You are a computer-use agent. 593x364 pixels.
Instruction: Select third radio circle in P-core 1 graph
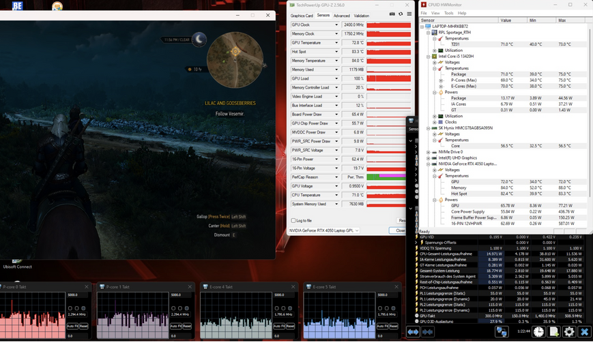[187, 308]
